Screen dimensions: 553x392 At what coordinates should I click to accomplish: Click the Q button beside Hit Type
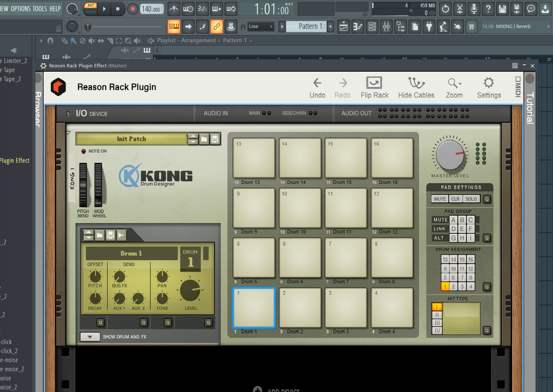[x=487, y=331]
